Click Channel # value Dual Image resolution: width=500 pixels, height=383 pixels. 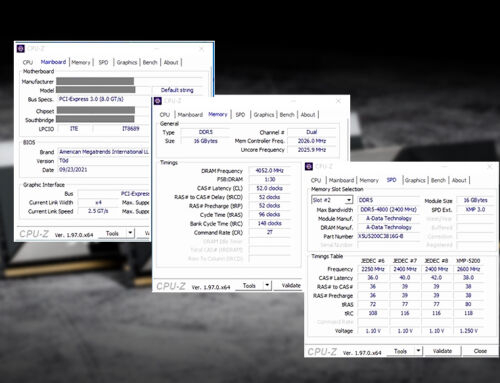pyautogui.click(x=312, y=132)
